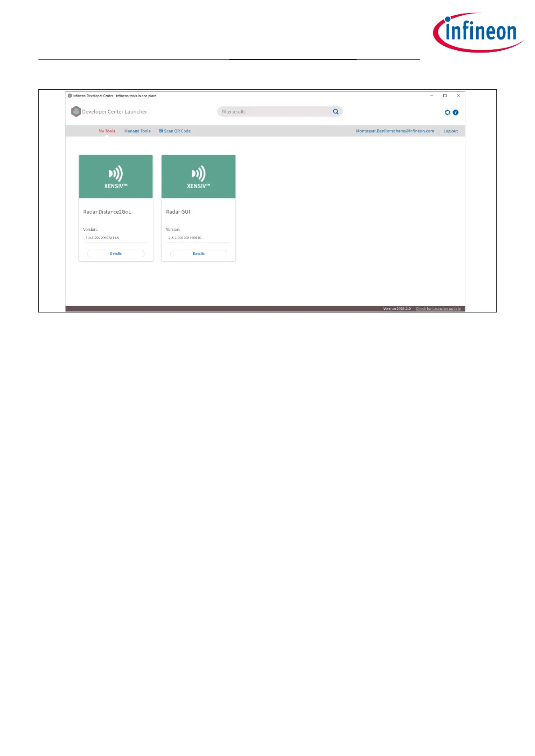Click the Radar GUI title text
The width and height of the screenshot is (535, 756).
click(178, 212)
